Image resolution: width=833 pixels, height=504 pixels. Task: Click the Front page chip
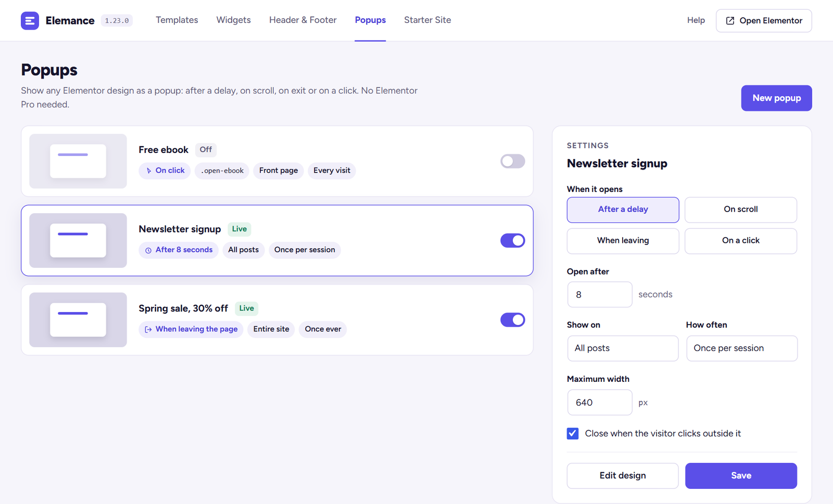[279, 171]
